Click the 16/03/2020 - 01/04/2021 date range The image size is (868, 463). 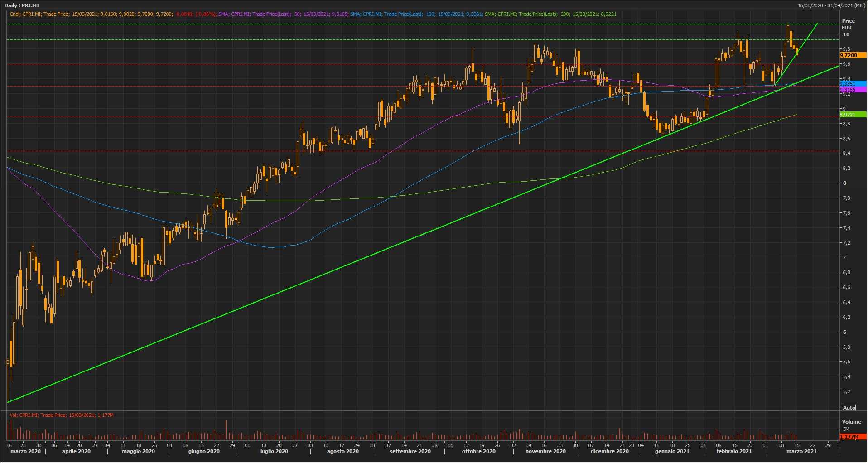pos(832,5)
